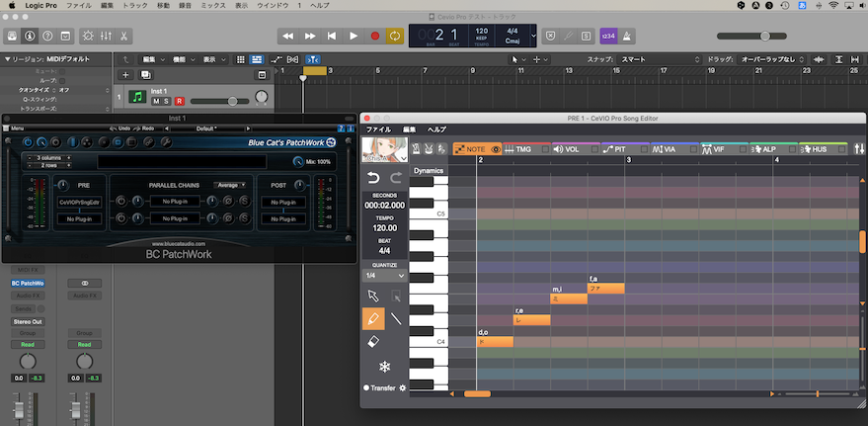868x426 pixels.
Task: Go to beginning with transport button
Action: pyautogui.click(x=332, y=36)
